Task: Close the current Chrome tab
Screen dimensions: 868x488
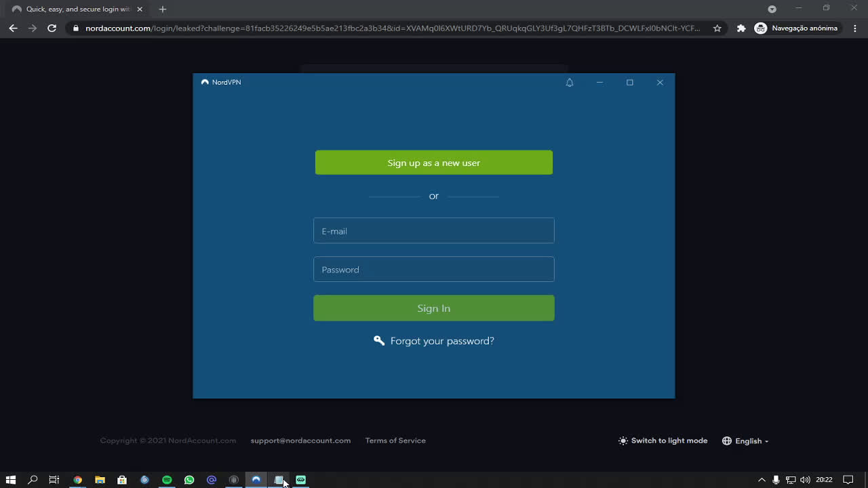Action: (140, 9)
